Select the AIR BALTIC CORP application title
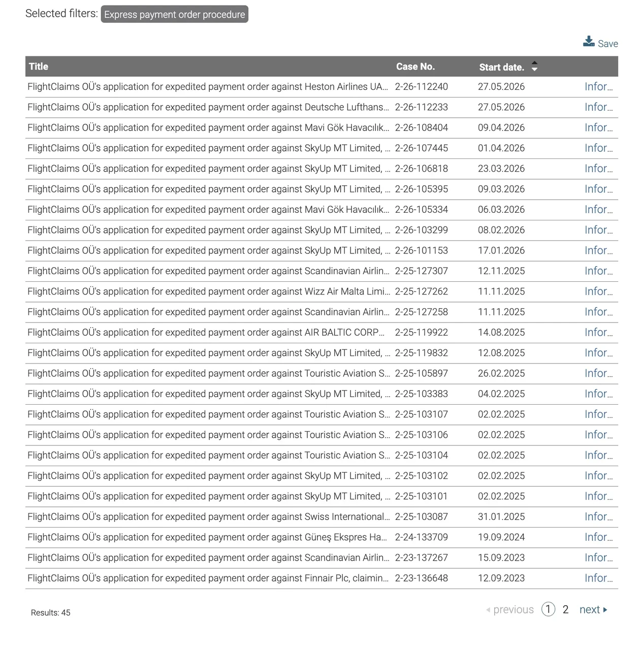644x650 pixels. coord(206,333)
